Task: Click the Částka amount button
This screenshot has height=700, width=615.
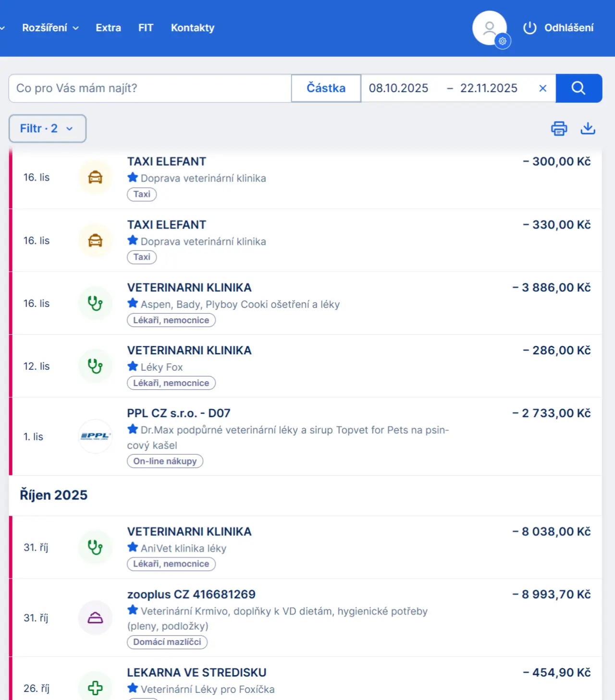Action: (326, 88)
